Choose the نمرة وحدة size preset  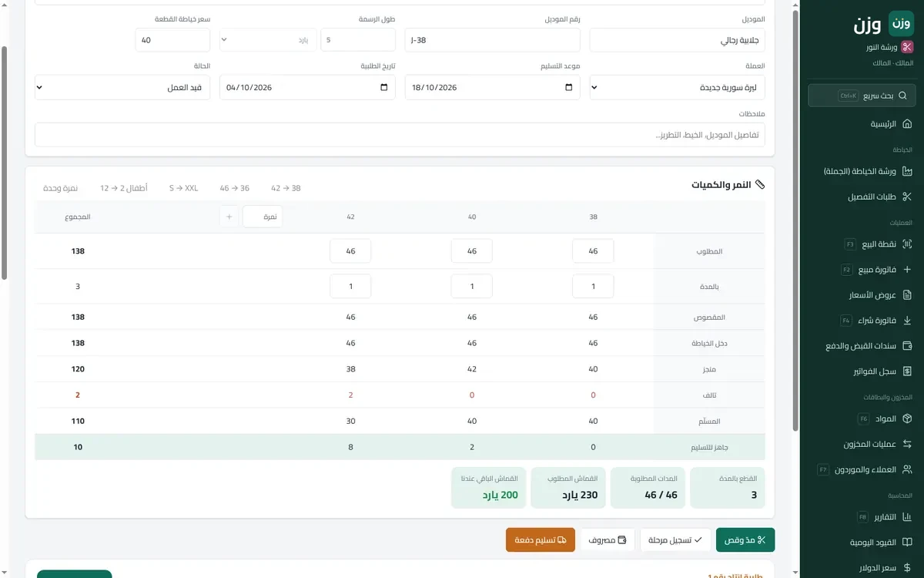(61, 188)
